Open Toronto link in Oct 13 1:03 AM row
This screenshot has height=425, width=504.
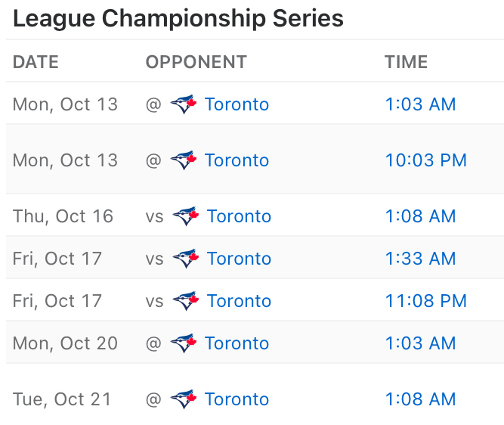pyautogui.click(x=237, y=104)
